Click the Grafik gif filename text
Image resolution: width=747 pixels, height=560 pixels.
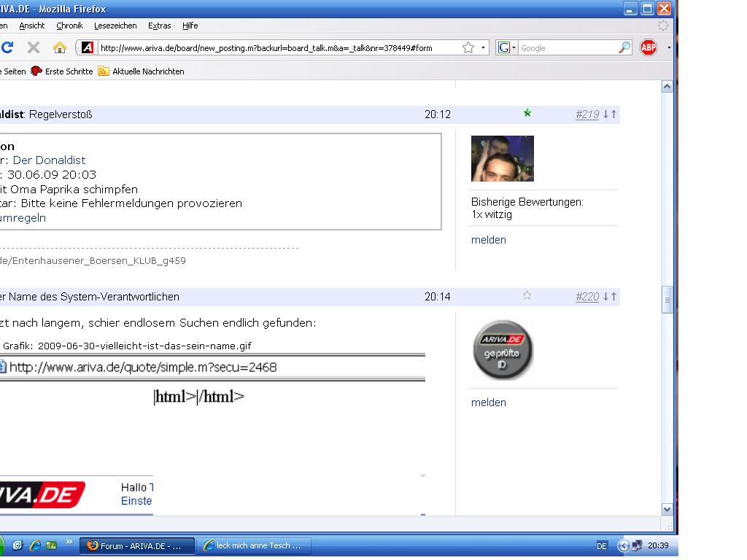coord(127,346)
